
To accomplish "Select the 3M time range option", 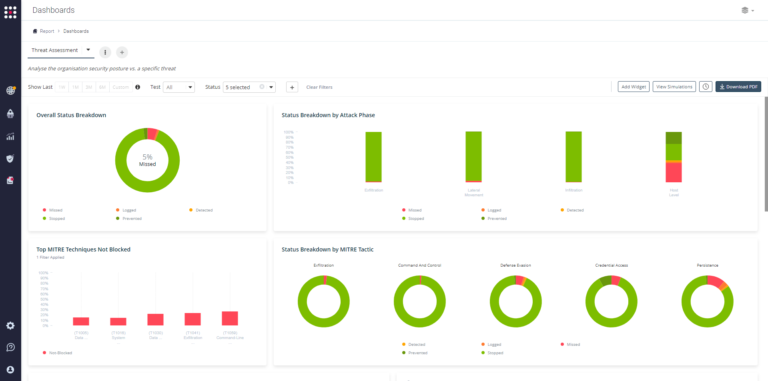I will (89, 87).
